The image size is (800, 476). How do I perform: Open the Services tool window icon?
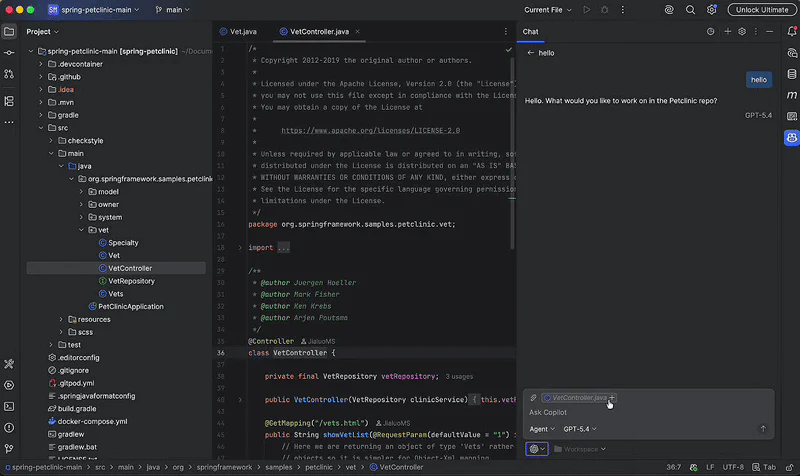coord(9,385)
